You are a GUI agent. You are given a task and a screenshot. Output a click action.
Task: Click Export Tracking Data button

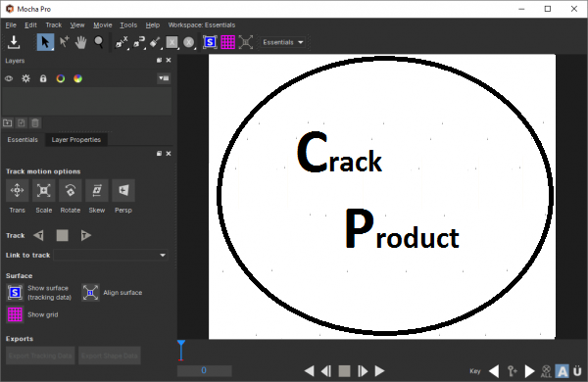tap(40, 356)
